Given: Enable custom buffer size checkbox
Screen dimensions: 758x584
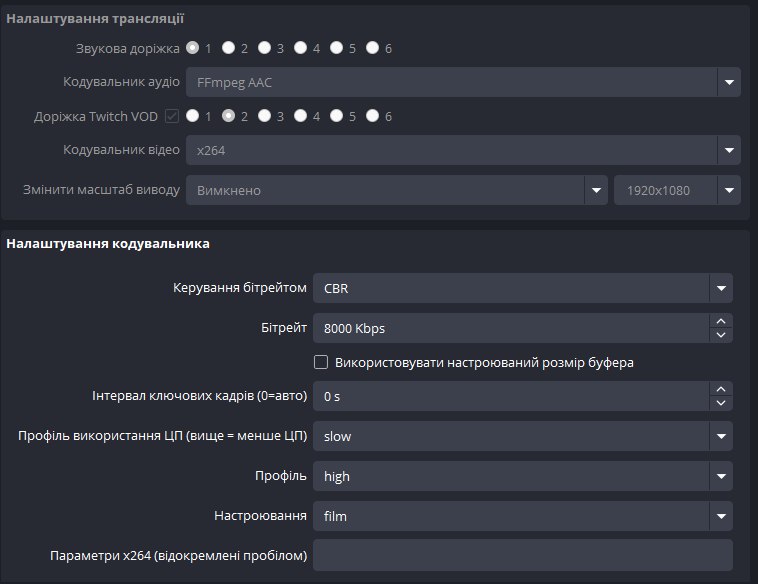Looking at the screenshot, I should 321,362.
